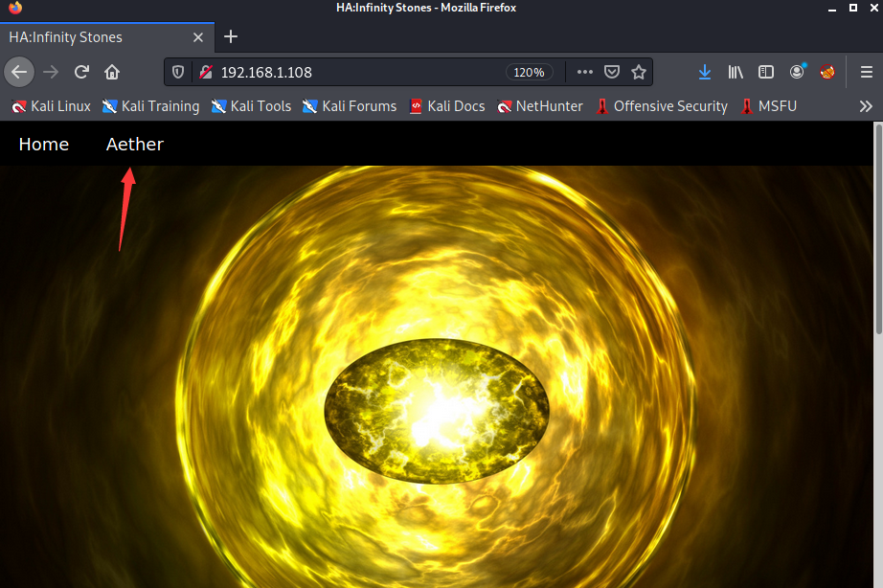Open Kali Training bookmark

151,106
